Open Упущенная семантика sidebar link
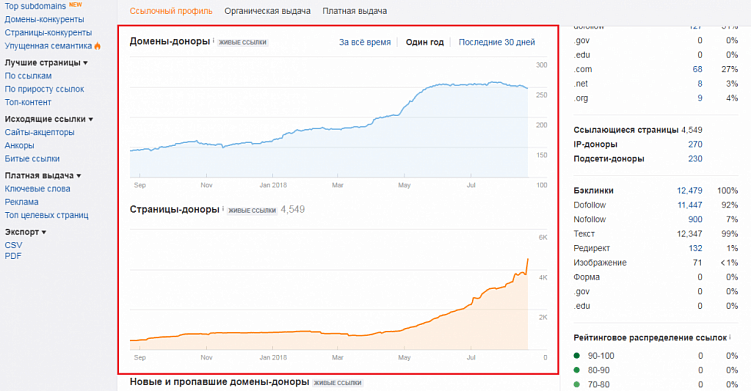 click(48, 46)
